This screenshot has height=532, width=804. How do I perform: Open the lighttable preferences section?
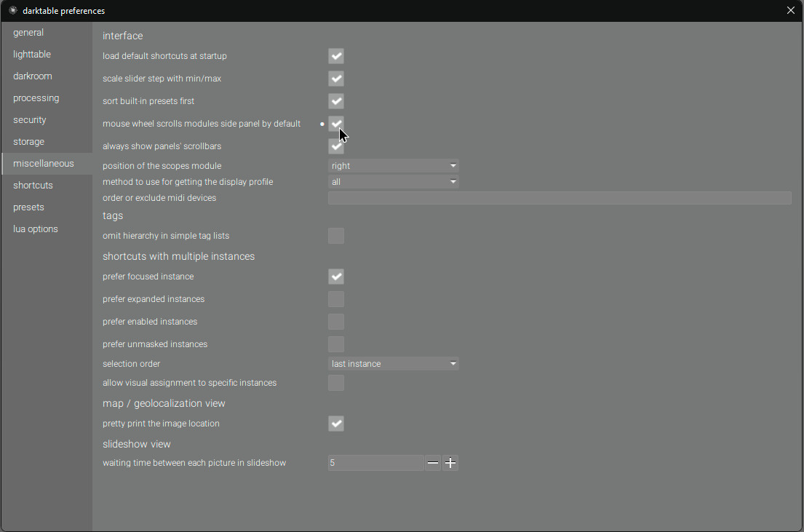(x=32, y=54)
